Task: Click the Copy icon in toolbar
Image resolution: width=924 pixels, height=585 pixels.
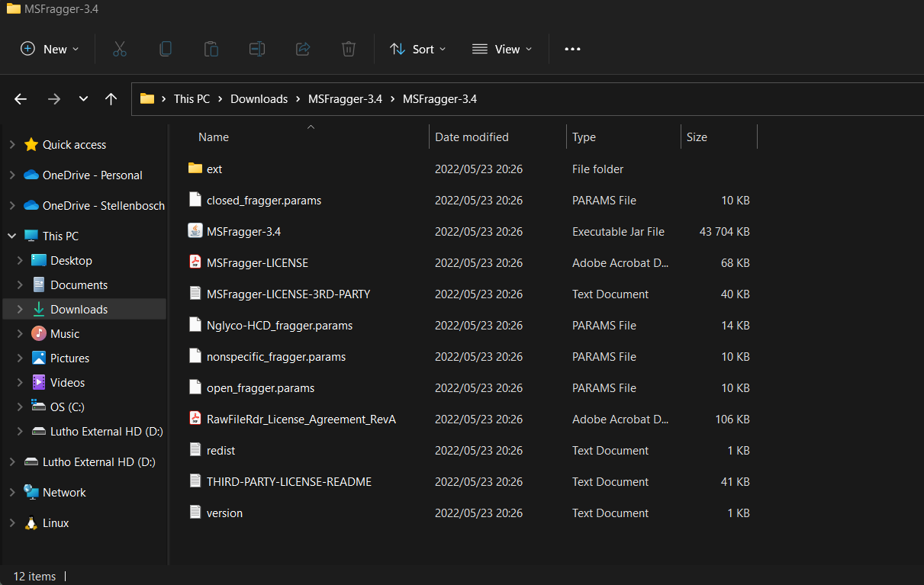Action: [166, 49]
